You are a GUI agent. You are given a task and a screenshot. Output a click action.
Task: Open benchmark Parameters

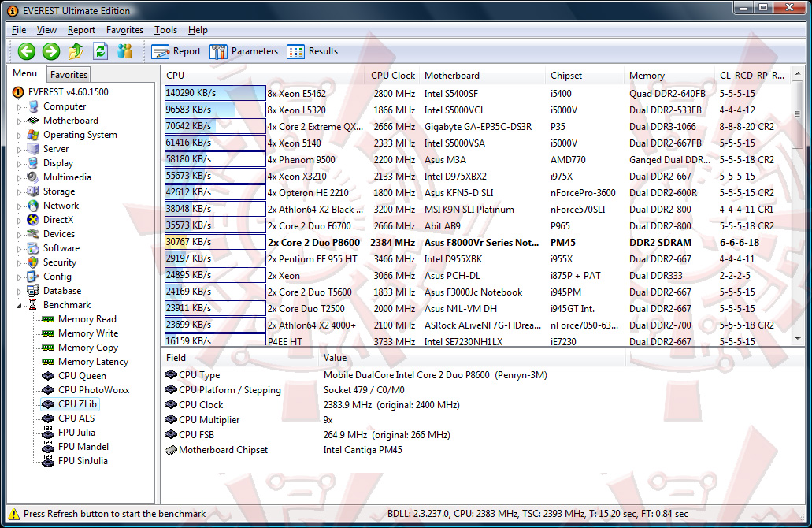coord(243,51)
